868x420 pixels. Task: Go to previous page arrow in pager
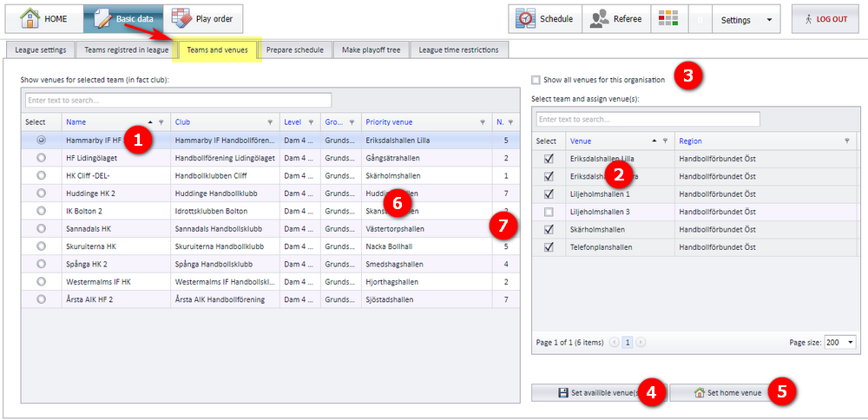pyautogui.click(x=614, y=343)
